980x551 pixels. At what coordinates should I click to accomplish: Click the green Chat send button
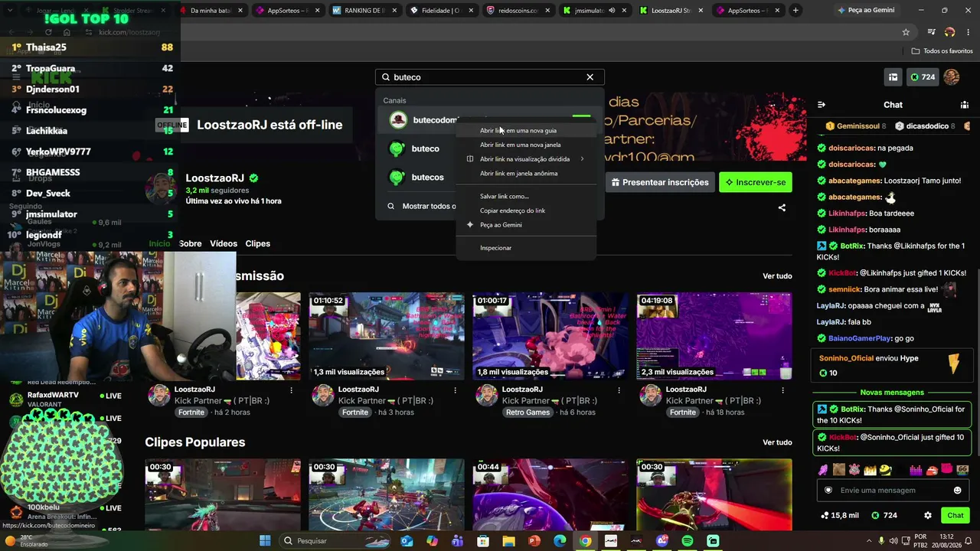coord(955,516)
